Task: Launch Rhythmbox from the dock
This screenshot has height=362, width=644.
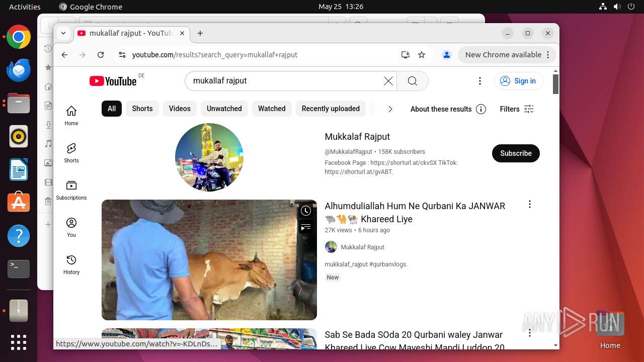Action: pyautogui.click(x=19, y=136)
